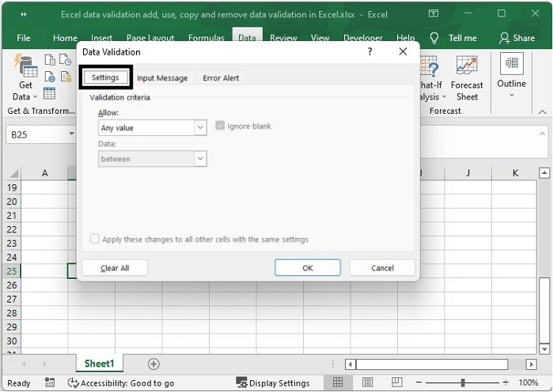Viewport: 553px width, 392px height.
Task: Click the vertical scroll up arrow
Action: coord(544,173)
